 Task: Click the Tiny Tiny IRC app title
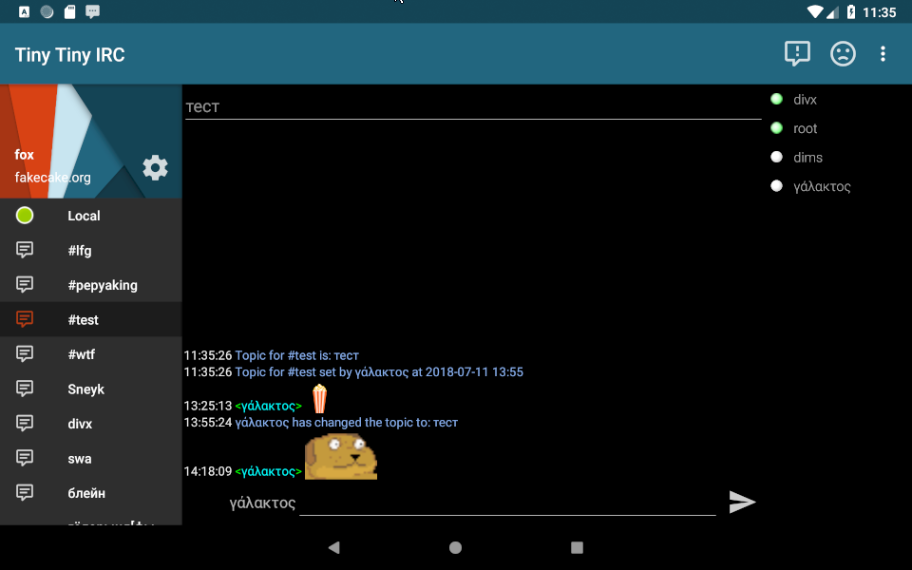70,55
